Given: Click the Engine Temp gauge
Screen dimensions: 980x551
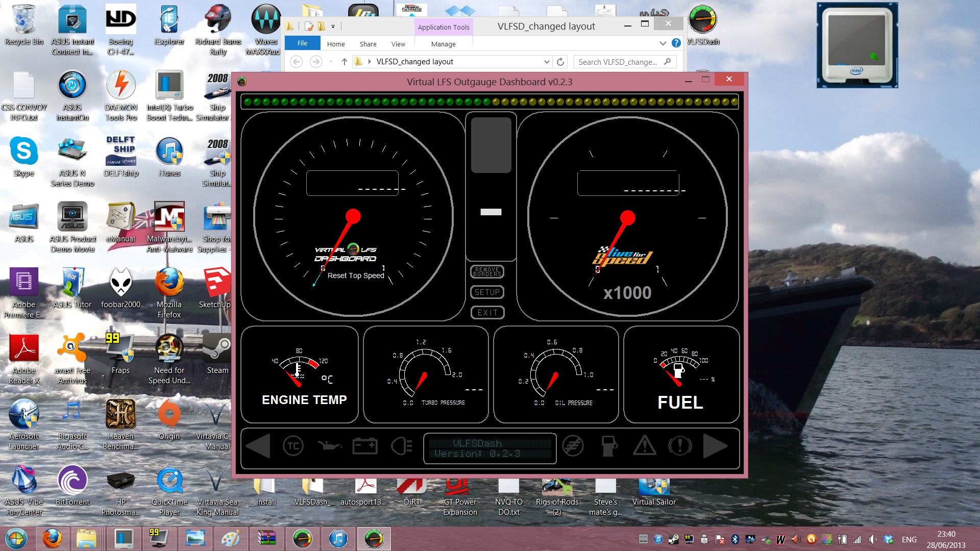Looking at the screenshot, I should 300,374.
